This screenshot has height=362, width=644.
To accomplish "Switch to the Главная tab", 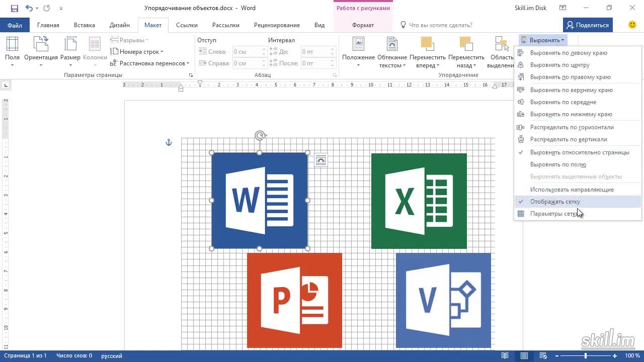I will pyautogui.click(x=48, y=25).
